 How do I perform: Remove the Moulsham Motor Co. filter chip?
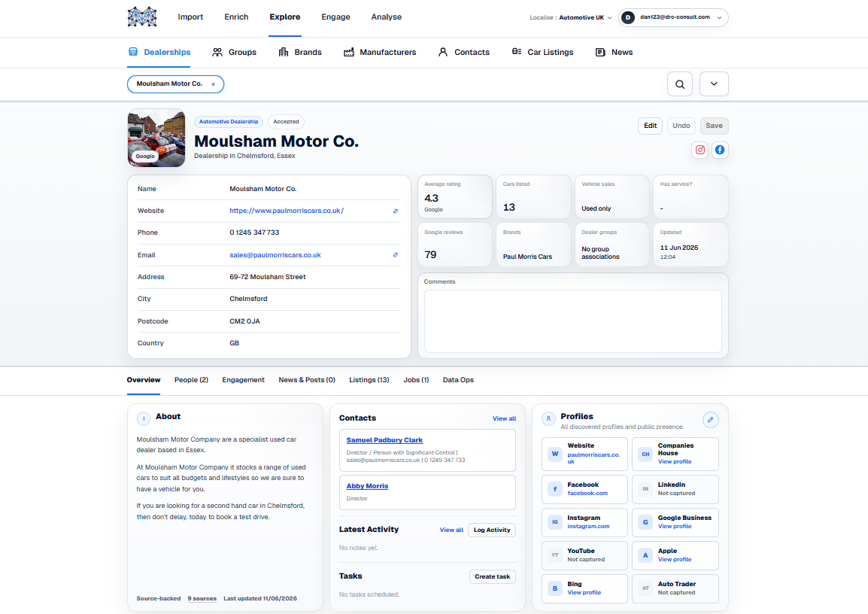click(213, 84)
